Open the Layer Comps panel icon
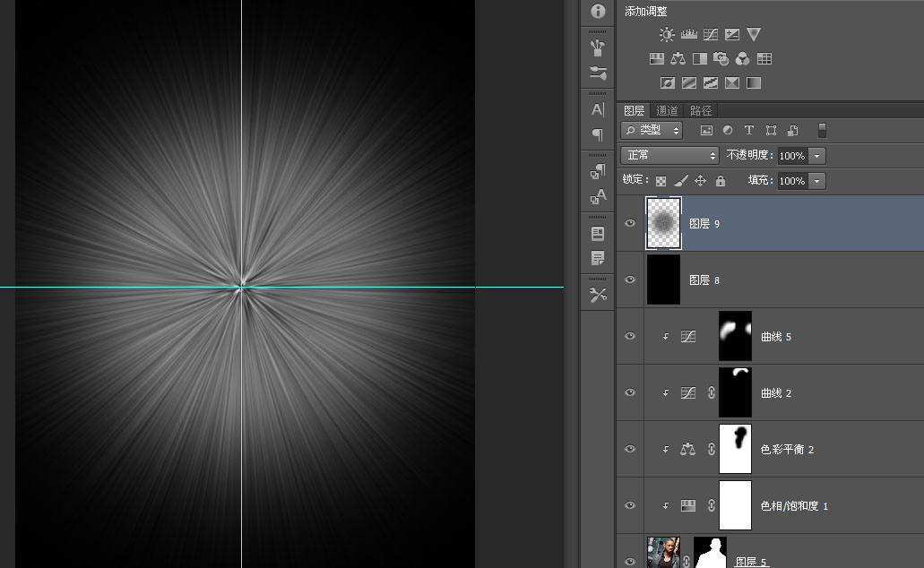The image size is (924, 568). tap(598, 234)
